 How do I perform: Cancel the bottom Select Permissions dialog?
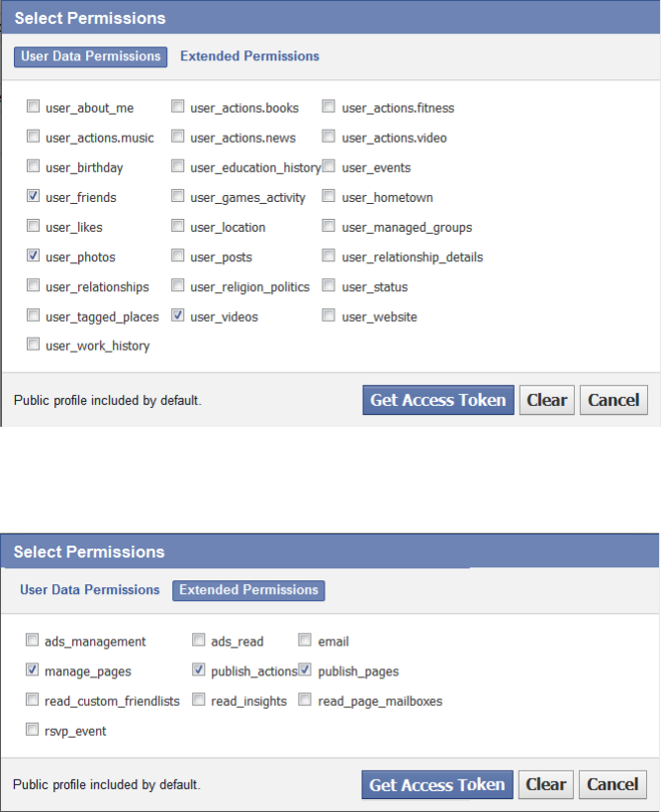click(x=613, y=785)
